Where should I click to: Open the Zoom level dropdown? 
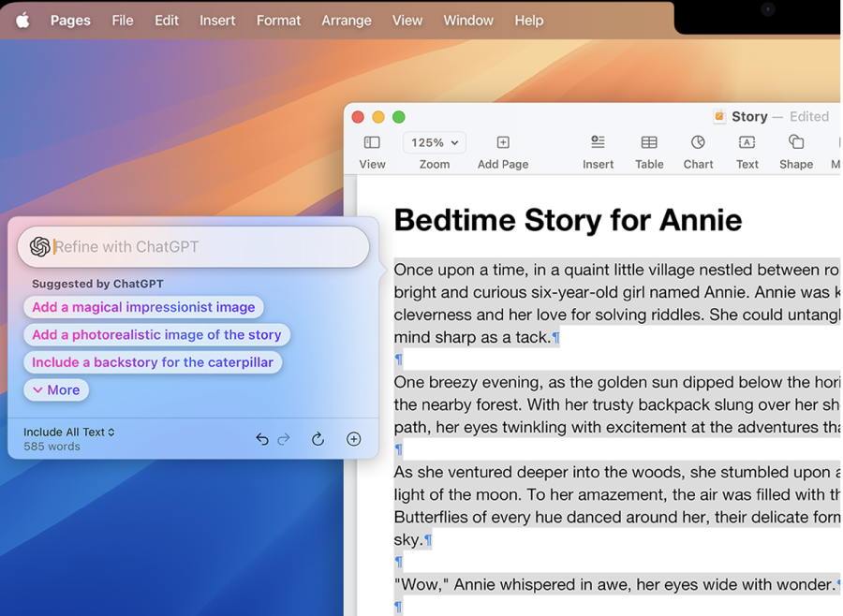[434, 142]
